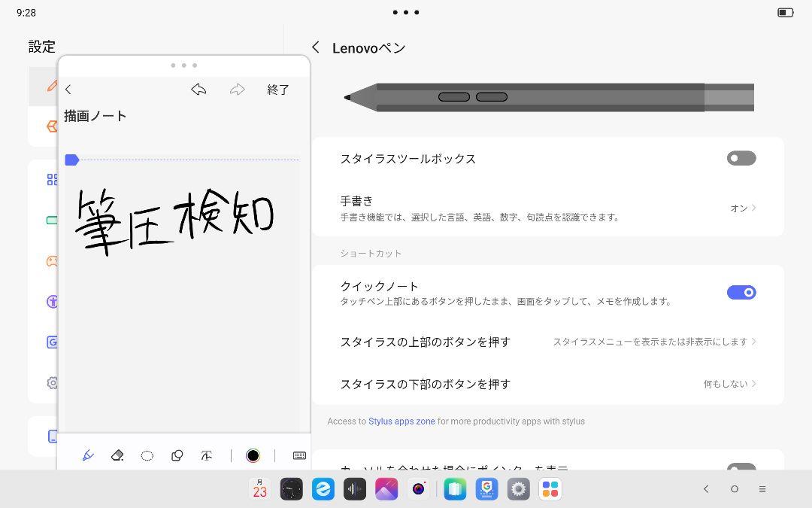Screen dimensions: 812x508
Task: Tap 終了 to finish the note
Action: pyautogui.click(x=277, y=89)
